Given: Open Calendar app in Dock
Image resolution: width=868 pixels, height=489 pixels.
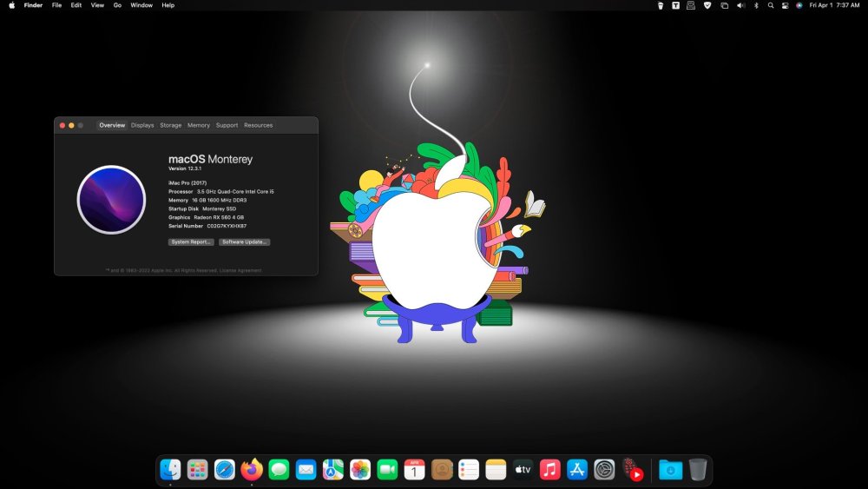Looking at the screenshot, I should (x=414, y=470).
